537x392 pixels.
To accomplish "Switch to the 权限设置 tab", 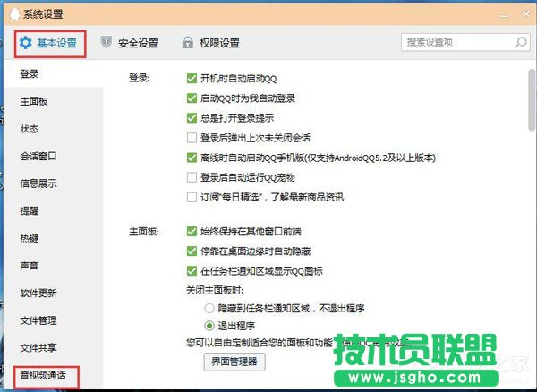I will coord(210,43).
